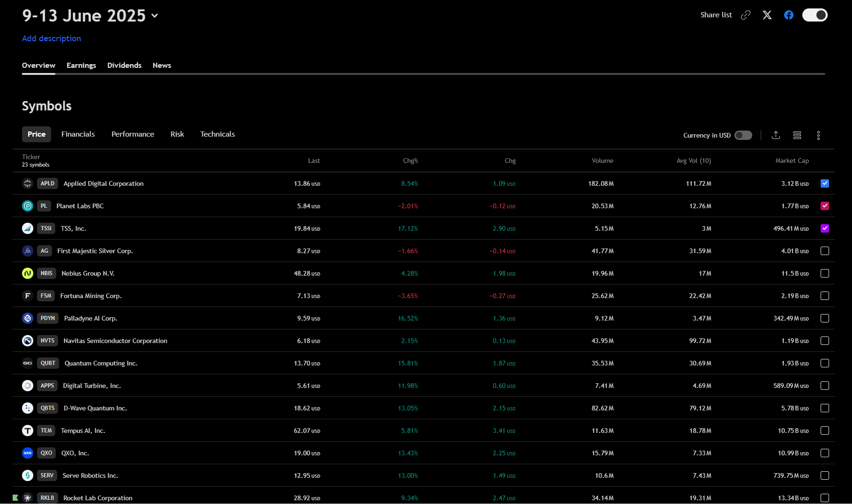Check the Nebius Group N.V. checkbox
The height and width of the screenshot is (504, 852).
coord(825,273)
